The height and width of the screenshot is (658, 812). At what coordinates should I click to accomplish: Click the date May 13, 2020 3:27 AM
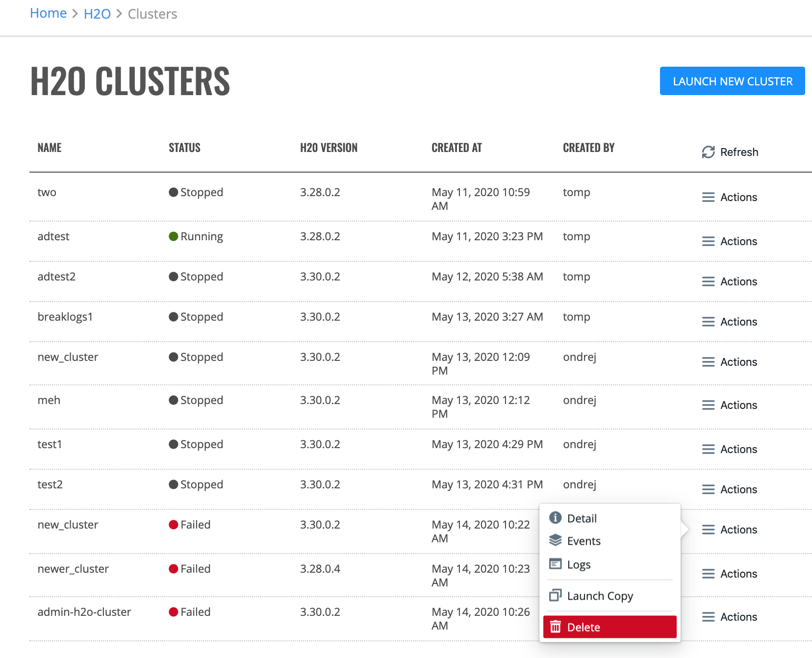pos(487,317)
